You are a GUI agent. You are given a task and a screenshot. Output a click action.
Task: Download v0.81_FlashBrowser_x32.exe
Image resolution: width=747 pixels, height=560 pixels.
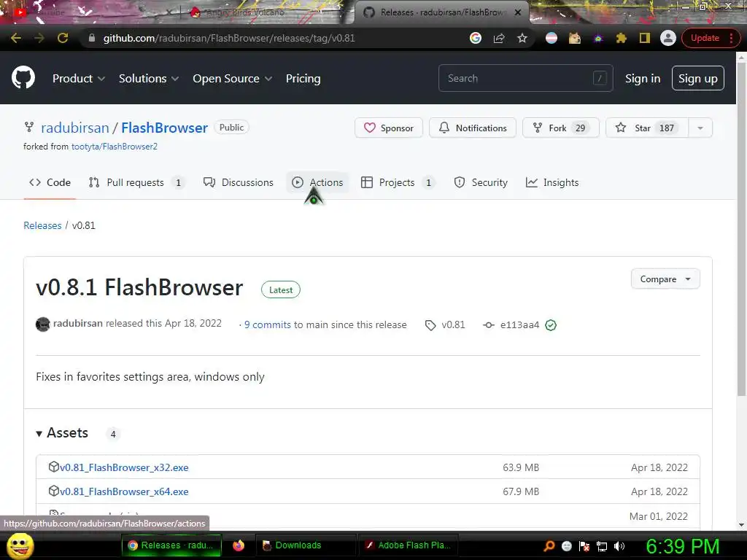(124, 467)
